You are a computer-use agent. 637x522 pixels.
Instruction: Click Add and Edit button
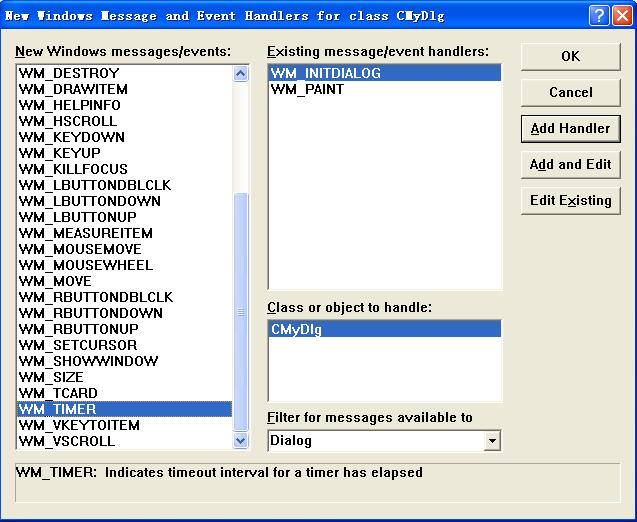coord(570,165)
